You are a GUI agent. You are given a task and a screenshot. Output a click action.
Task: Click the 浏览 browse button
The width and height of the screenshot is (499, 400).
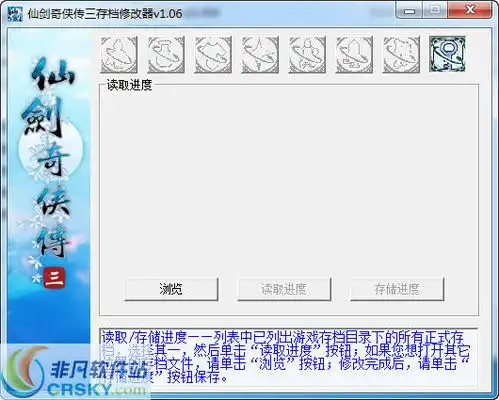coord(171,289)
